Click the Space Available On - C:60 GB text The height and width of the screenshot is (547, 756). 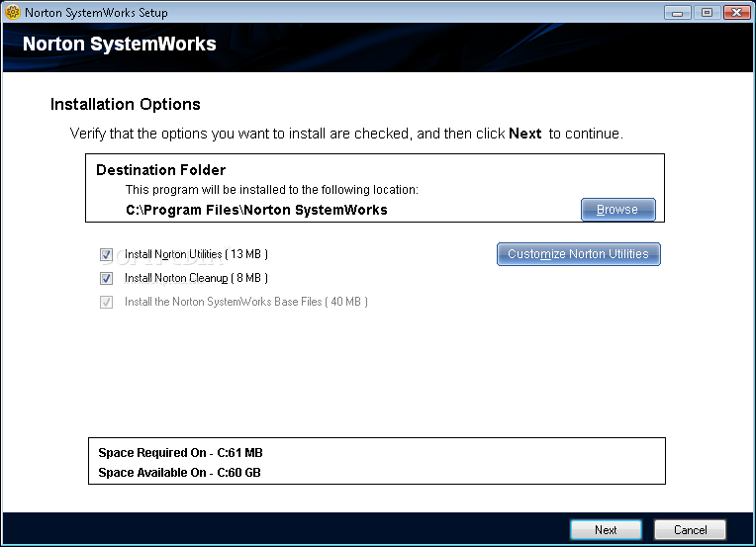point(179,472)
